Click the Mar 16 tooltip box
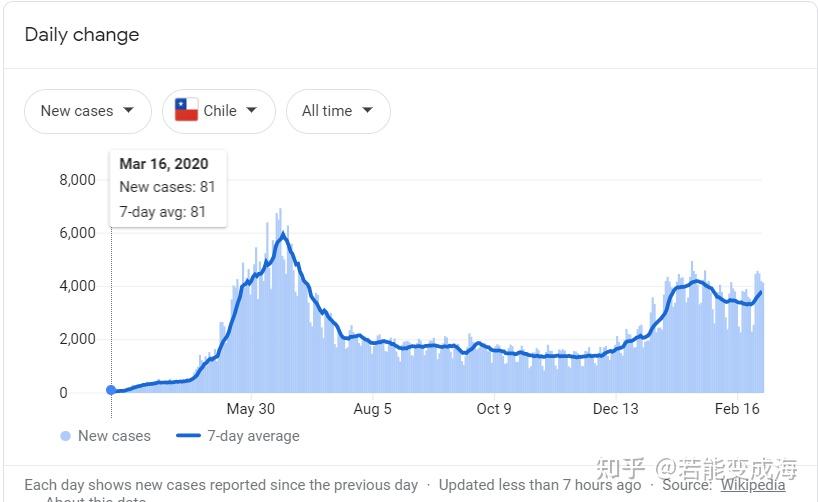Viewport: 818px width, 502px height. coord(168,188)
